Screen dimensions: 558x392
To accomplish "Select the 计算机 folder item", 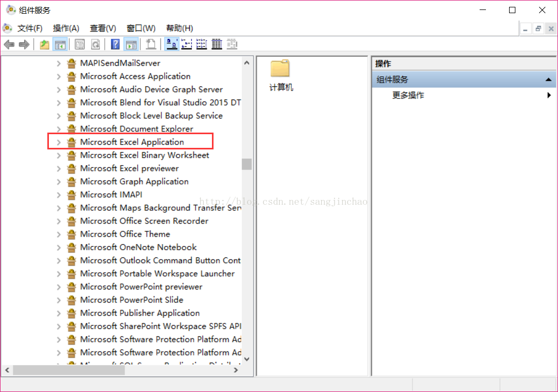I will tap(280, 74).
